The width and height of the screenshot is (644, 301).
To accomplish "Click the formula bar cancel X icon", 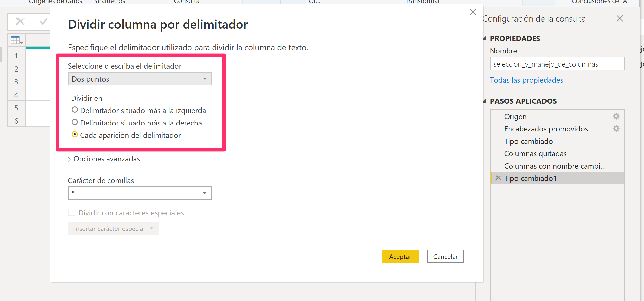I will pos(20,22).
